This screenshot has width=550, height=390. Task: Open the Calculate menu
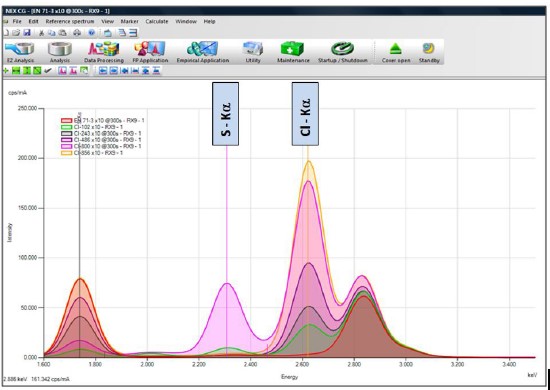157,21
